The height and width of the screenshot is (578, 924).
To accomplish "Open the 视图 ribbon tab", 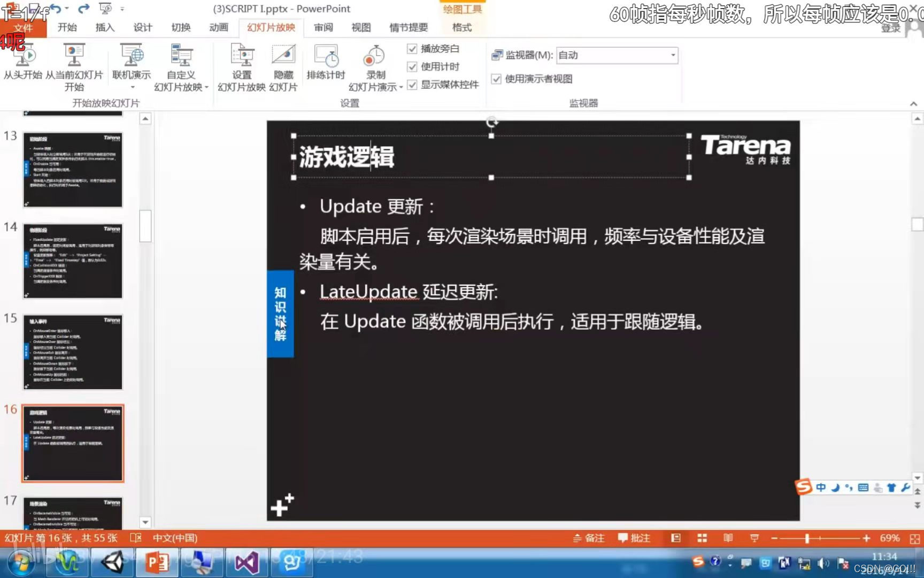I will pos(361,28).
